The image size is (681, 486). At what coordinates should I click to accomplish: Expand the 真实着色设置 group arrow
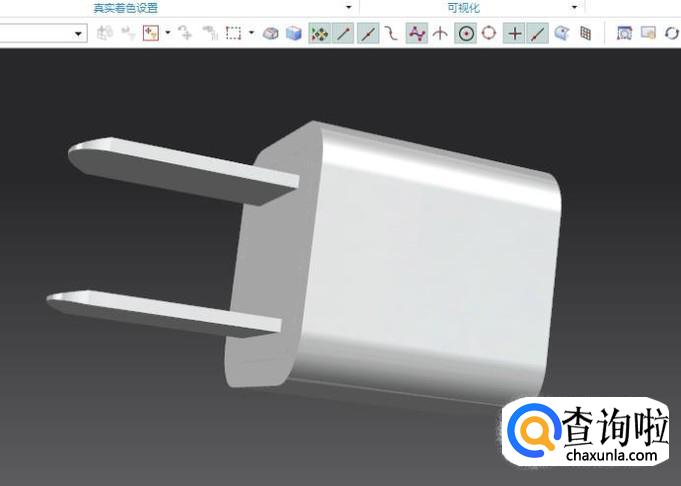[x=347, y=7]
